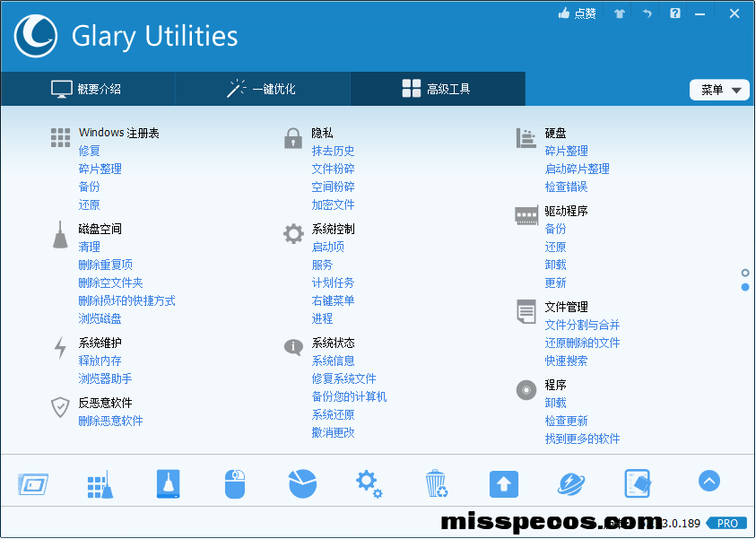Viewport: 756px width, 539px height.
Task: Open the help question mark icon
Action: [x=675, y=13]
